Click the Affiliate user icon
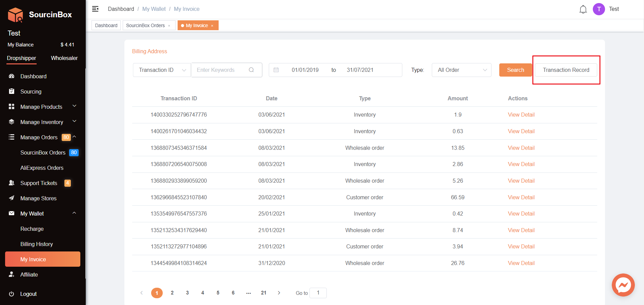 tap(12, 274)
